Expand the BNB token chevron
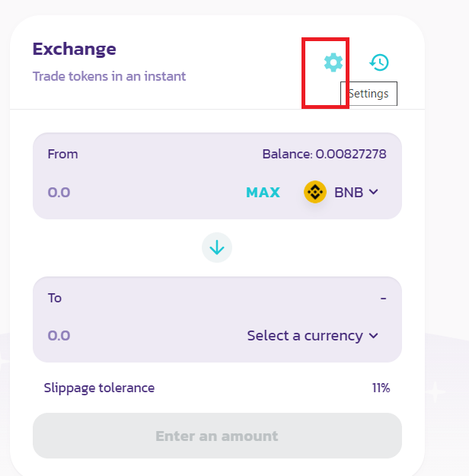 click(373, 192)
